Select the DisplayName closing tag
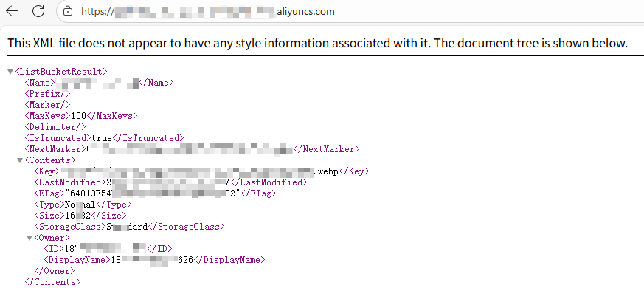Screen dimensions: 644x288 (x=229, y=260)
